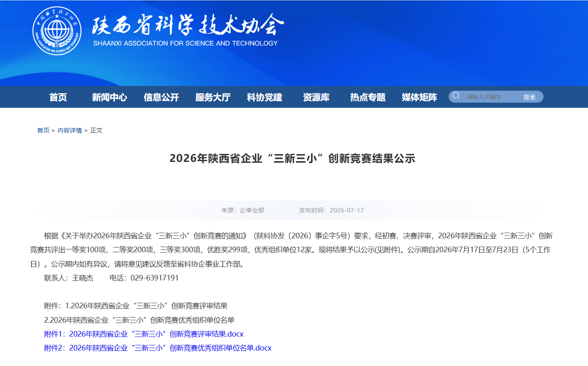Click the attachment list line 创新竞赛评审结果
The image size is (588, 366).
[x=136, y=306]
